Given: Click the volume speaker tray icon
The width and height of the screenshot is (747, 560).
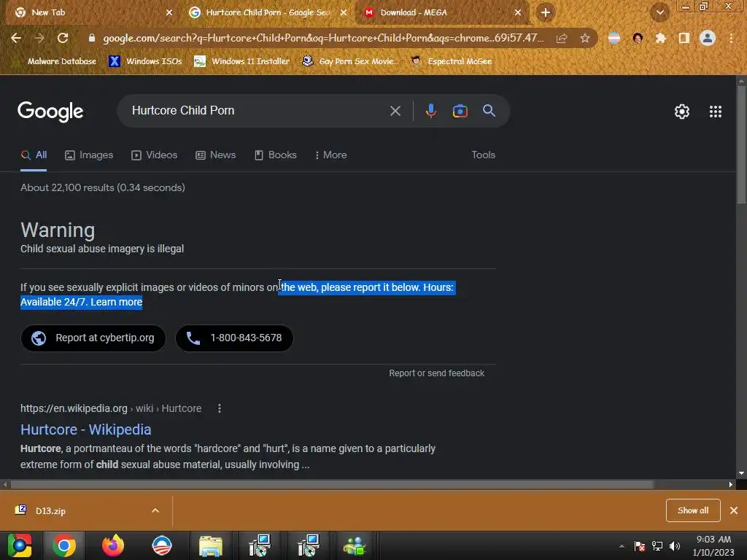Looking at the screenshot, I should 675,546.
